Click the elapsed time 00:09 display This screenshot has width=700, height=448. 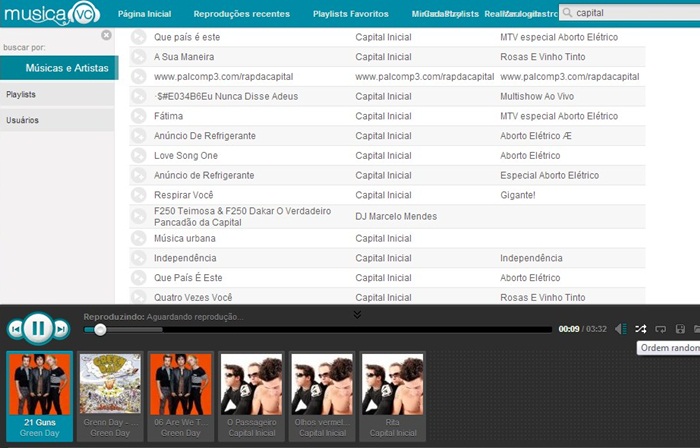[569, 329]
